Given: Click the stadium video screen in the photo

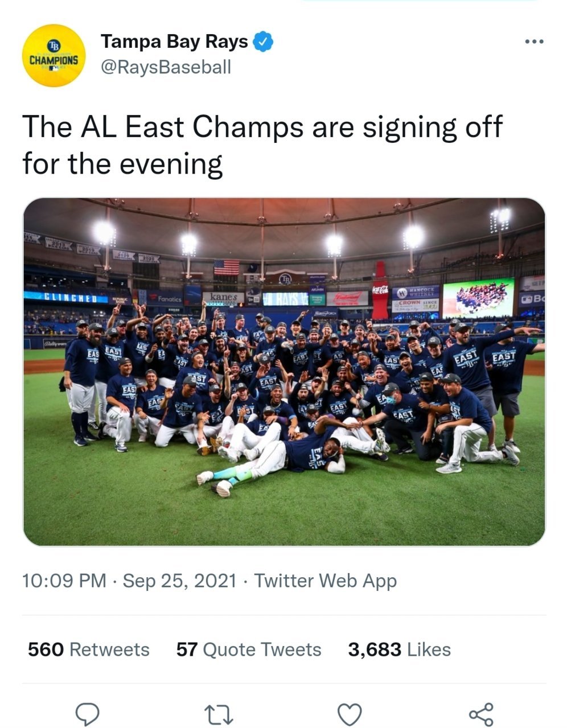Looking at the screenshot, I should [x=478, y=297].
